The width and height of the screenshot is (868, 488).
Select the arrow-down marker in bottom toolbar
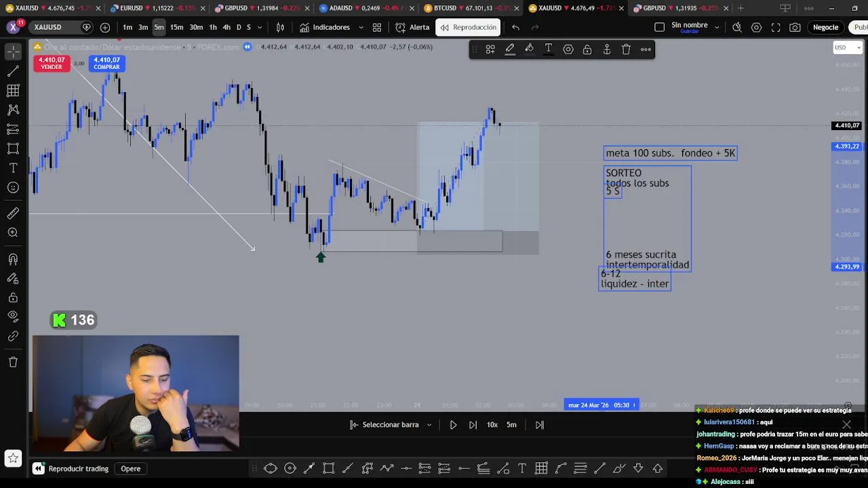638,468
